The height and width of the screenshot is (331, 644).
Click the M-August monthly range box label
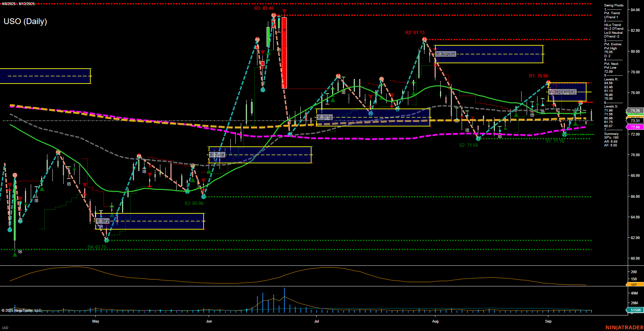click(445, 54)
